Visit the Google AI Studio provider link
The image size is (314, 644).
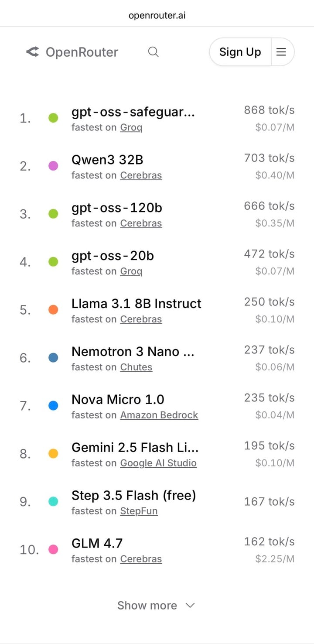pos(158,463)
